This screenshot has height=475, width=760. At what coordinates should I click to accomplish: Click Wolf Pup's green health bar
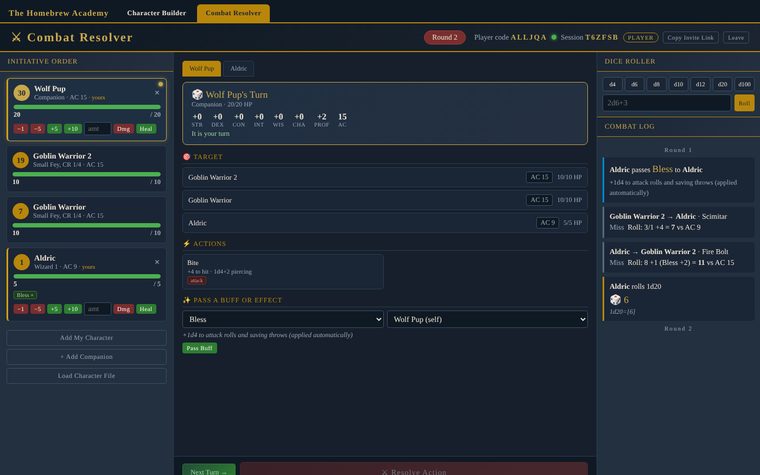click(x=87, y=107)
